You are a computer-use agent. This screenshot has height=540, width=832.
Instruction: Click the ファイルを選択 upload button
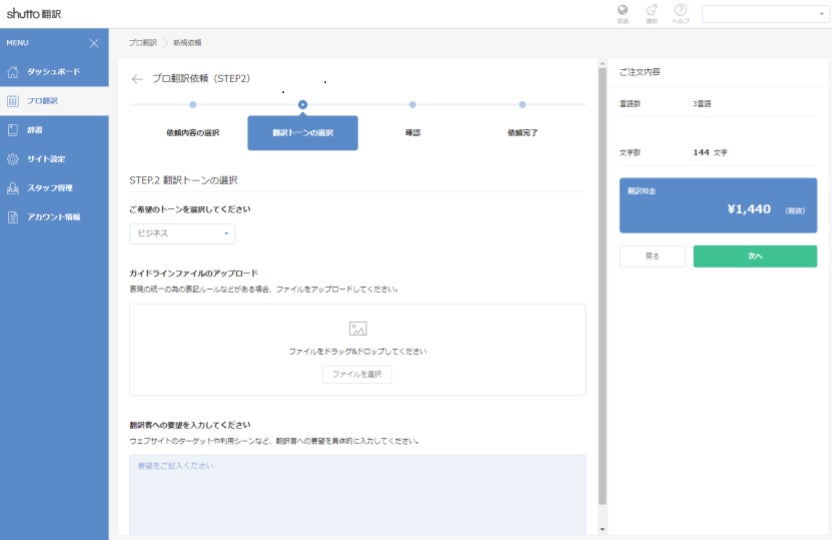tap(357, 374)
